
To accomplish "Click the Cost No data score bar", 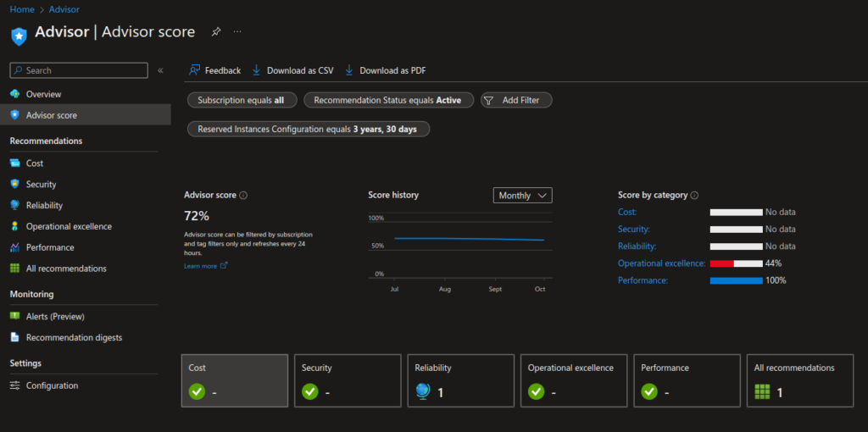I will pos(737,213).
